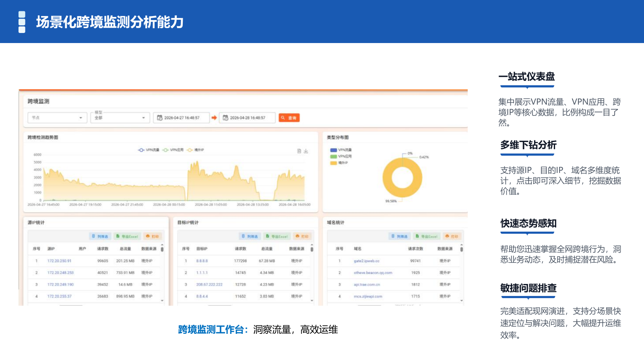
Task: Print the 目标IP统计 table
Action: click(x=302, y=237)
